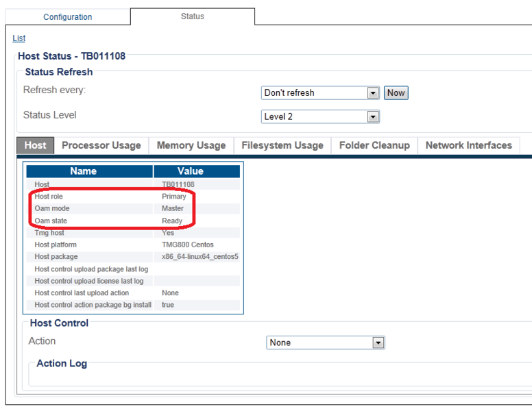The image size is (532, 411).
Task: Select the Oam mode row label
Action: [52, 208]
